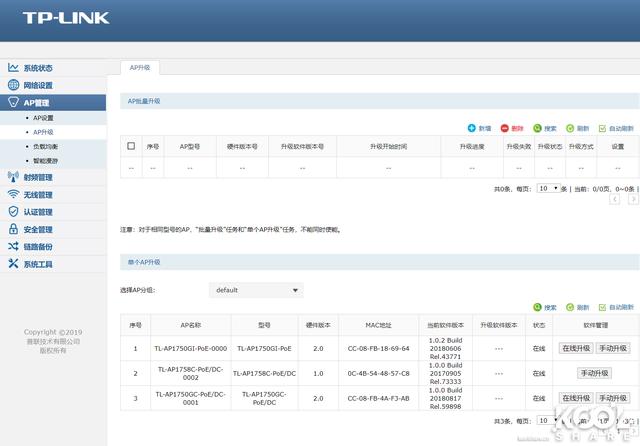Click the 升级进度 column header
Image resolution: width=640 pixels, height=446 pixels.
[472, 146]
